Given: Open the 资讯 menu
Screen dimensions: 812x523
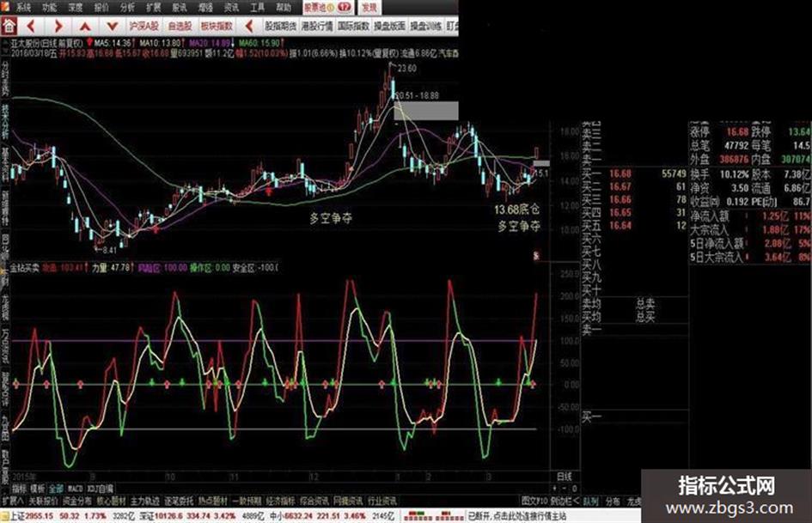Looking at the screenshot, I should click(x=231, y=7).
